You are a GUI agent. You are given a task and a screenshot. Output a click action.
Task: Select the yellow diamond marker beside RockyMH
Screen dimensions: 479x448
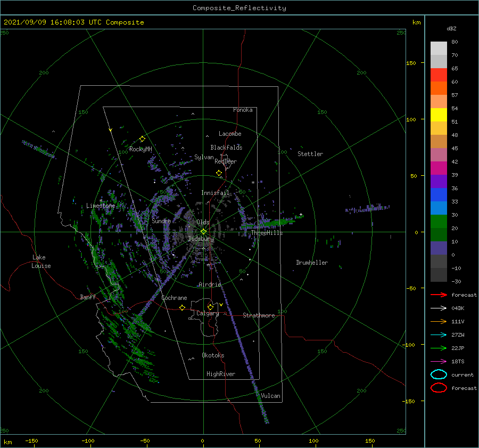(x=142, y=139)
